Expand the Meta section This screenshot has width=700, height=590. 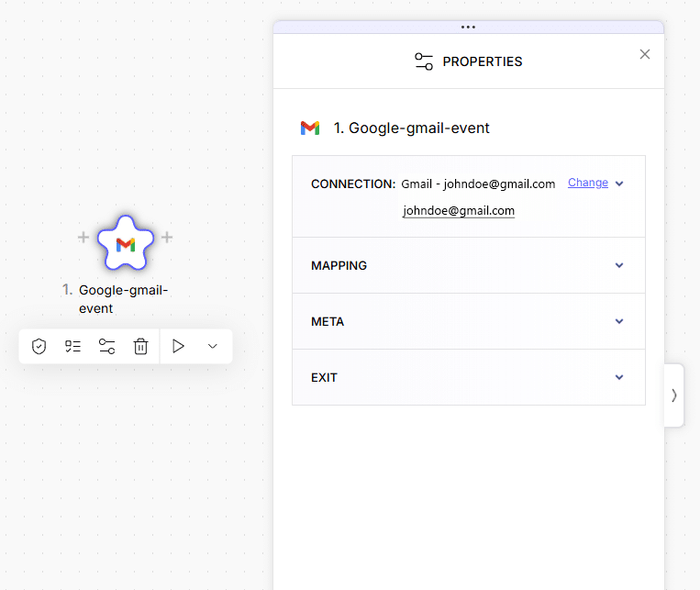pos(468,321)
